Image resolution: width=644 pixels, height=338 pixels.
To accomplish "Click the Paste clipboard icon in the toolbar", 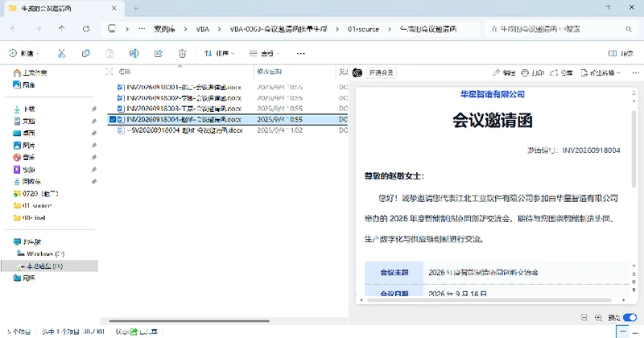I will pos(109,53).
